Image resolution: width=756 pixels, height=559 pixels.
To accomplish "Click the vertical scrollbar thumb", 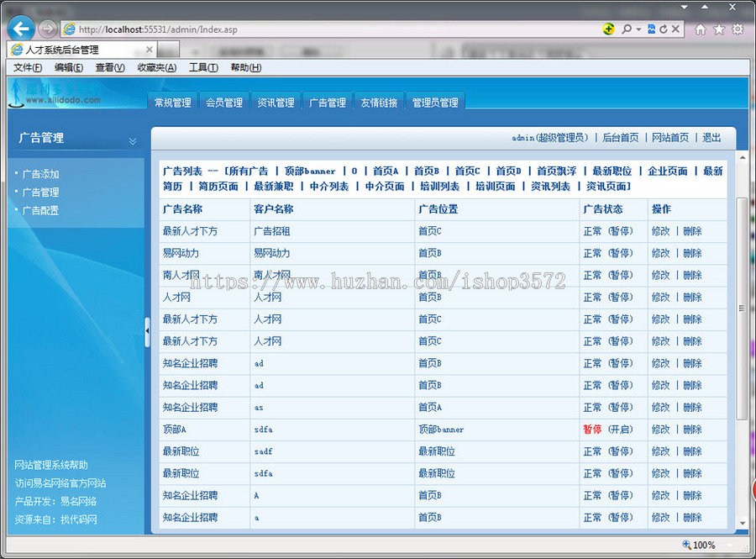I will coord(742,309).
